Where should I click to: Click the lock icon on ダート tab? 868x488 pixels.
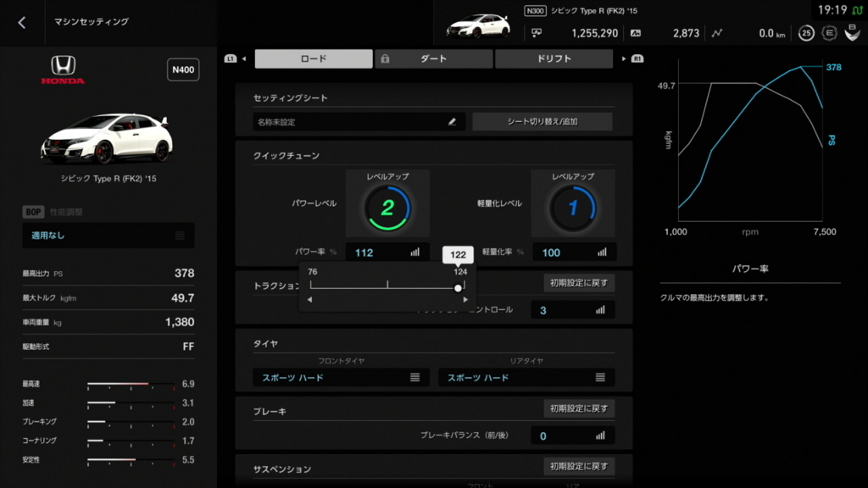click(385, 58)
